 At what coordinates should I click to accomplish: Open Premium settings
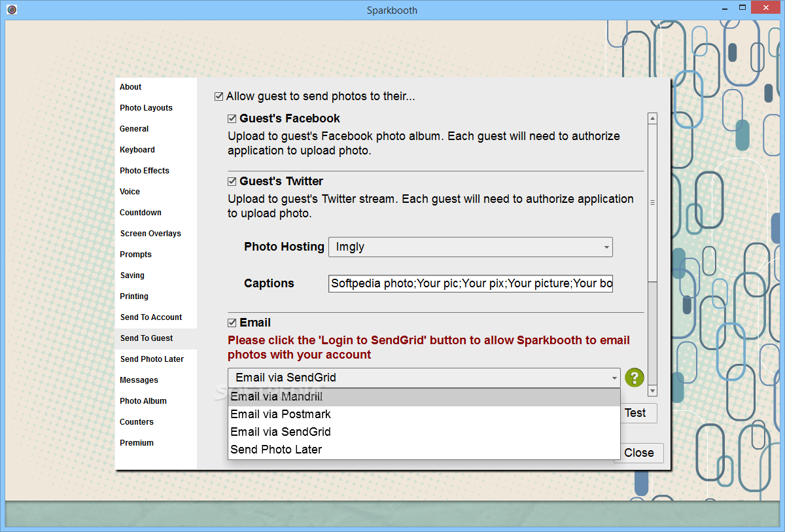pyautogui.click(x=156, y=443)
